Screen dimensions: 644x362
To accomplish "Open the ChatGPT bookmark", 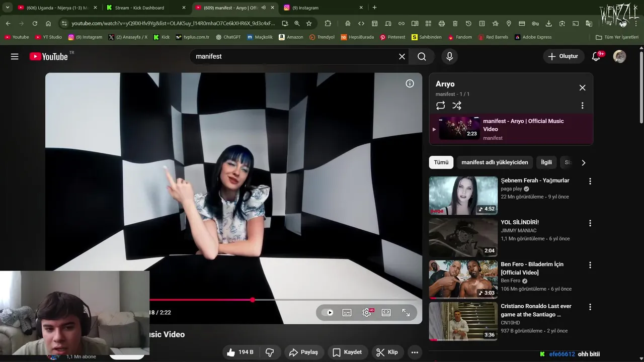I will pyautogui.click(x=228, y=37).
